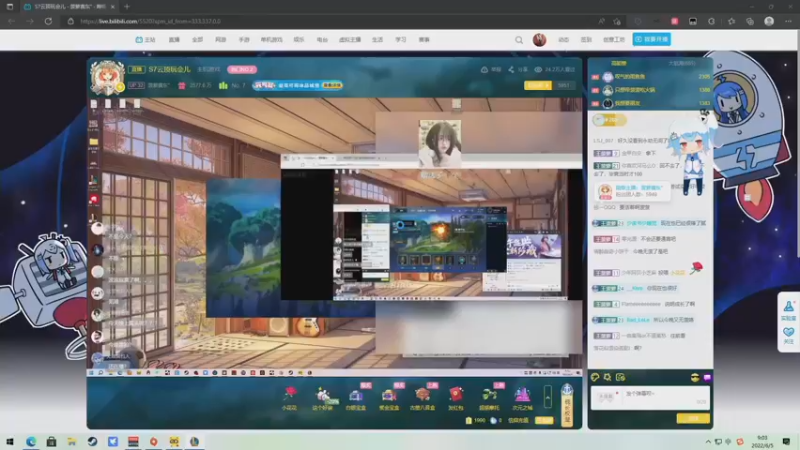Click the browser refresh button
Screen dimensions: 800x450
tap(48, 21)
